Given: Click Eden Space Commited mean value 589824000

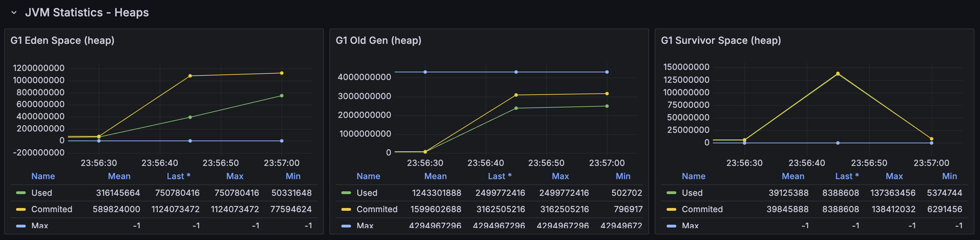Looking at the screenshot, I should point(116,209).
